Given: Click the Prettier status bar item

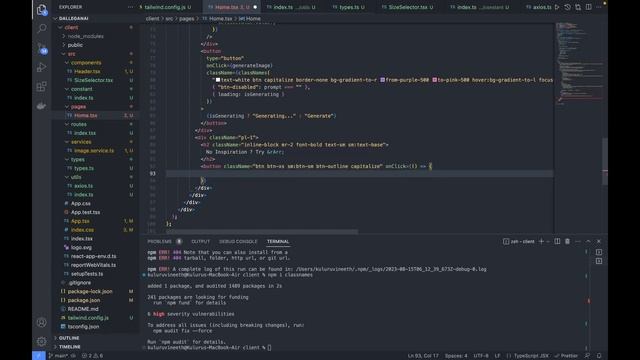Looking at the screenshot, I should (567, 356).
